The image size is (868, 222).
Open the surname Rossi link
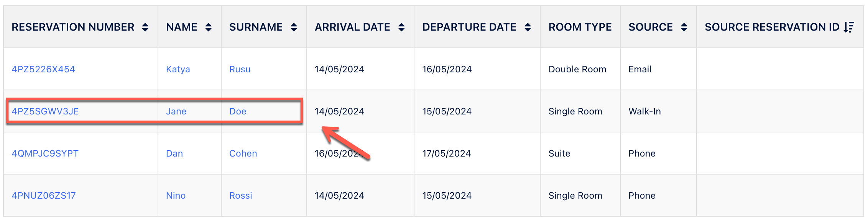coord(241,196)
